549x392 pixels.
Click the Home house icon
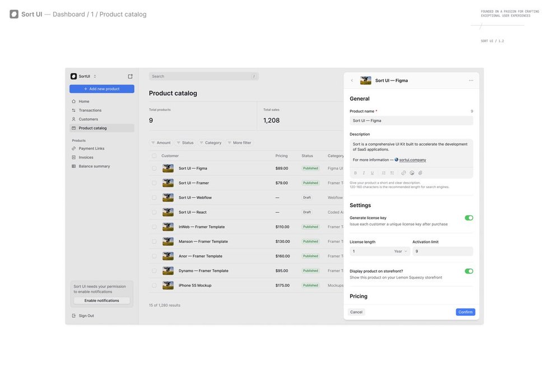73,101
